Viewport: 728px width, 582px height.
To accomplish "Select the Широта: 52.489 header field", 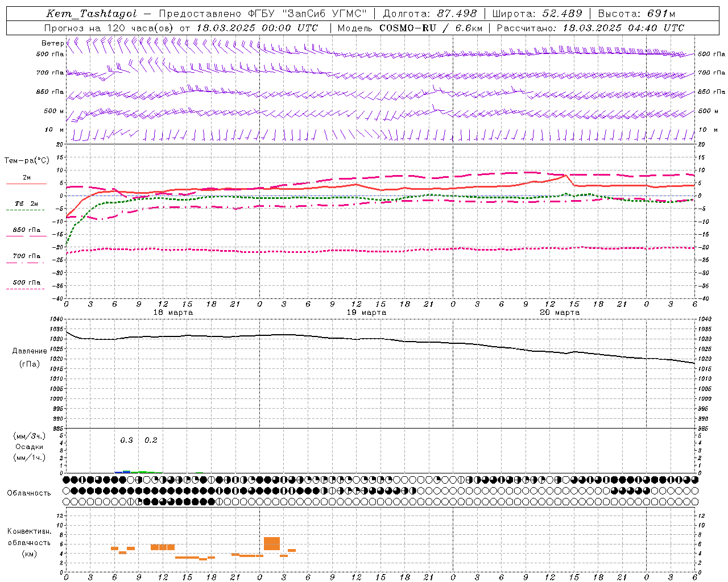I will pos(537,14).
